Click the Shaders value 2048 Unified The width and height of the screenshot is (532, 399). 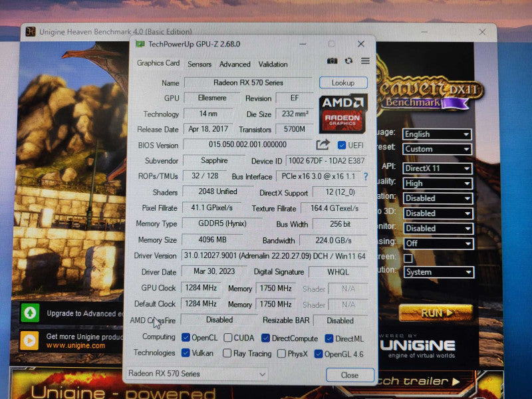click(x=217, y=192)
